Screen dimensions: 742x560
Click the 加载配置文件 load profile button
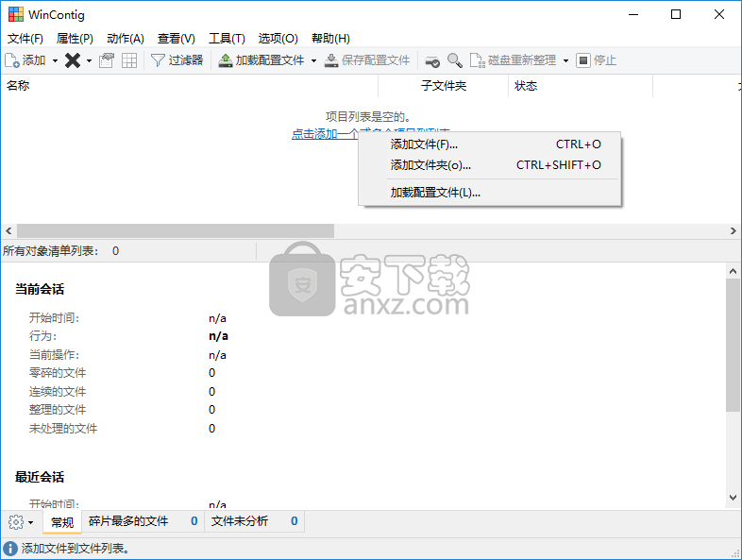261,60
